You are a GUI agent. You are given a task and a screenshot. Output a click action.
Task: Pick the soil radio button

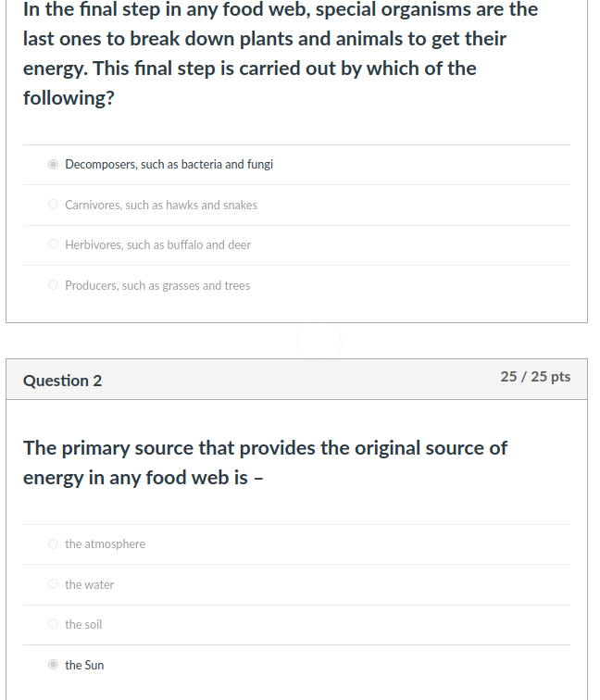click(x=54, y=625)
